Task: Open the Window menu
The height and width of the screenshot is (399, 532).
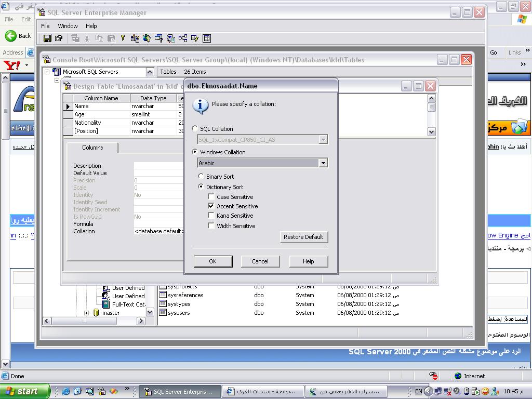Action: click(x=68, y=26)
